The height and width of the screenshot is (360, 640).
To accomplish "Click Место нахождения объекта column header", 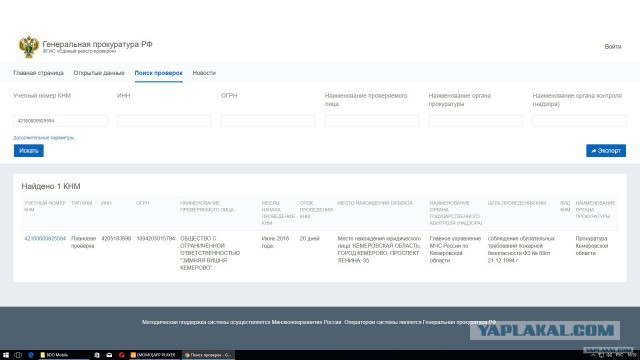I will coord(375,203).
